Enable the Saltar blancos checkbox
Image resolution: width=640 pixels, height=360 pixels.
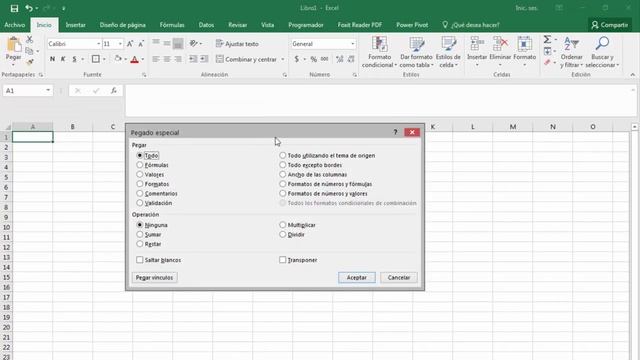click(x=140, y=260)
